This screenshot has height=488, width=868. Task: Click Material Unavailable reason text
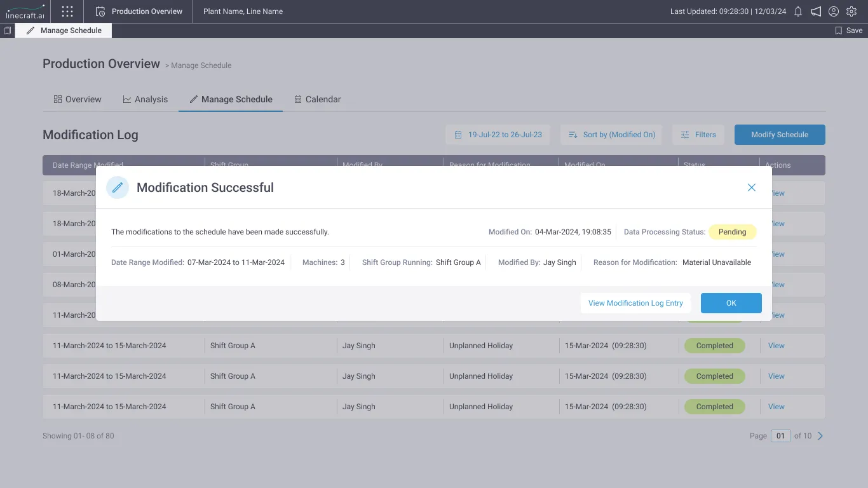pyautogui.click(x=717, y=262)
